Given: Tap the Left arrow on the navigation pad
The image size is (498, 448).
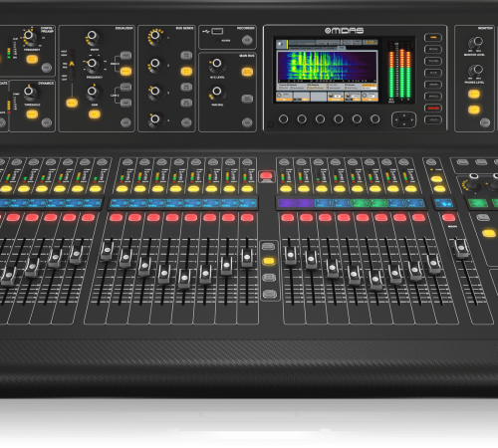Looking at the screenshot, I should [396, 119].
